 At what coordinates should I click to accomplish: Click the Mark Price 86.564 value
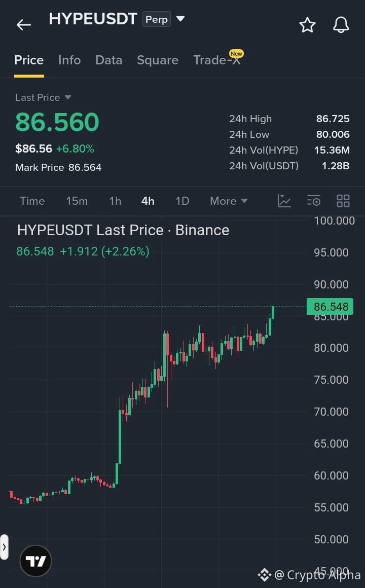[x=85, y=167]
